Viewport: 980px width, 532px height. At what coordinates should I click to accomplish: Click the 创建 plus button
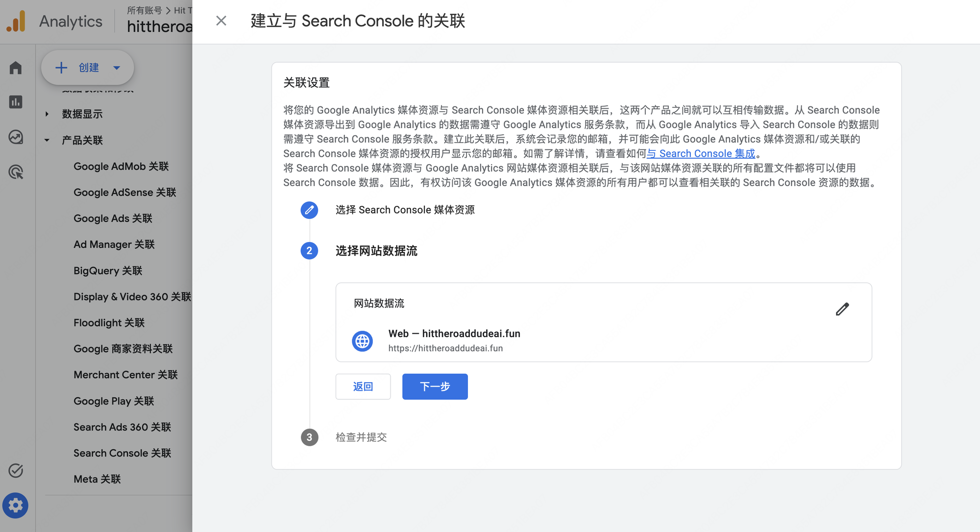tap(87, 68)
